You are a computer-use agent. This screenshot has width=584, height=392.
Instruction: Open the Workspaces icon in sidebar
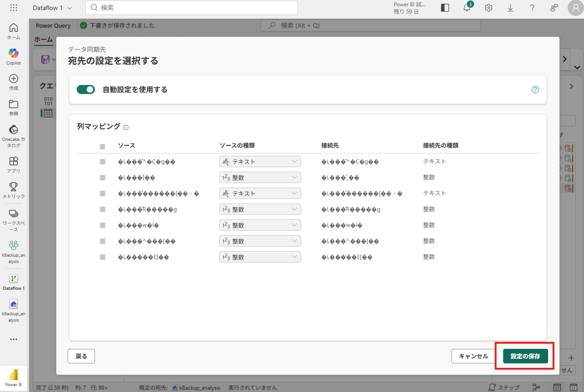(14, 213)
